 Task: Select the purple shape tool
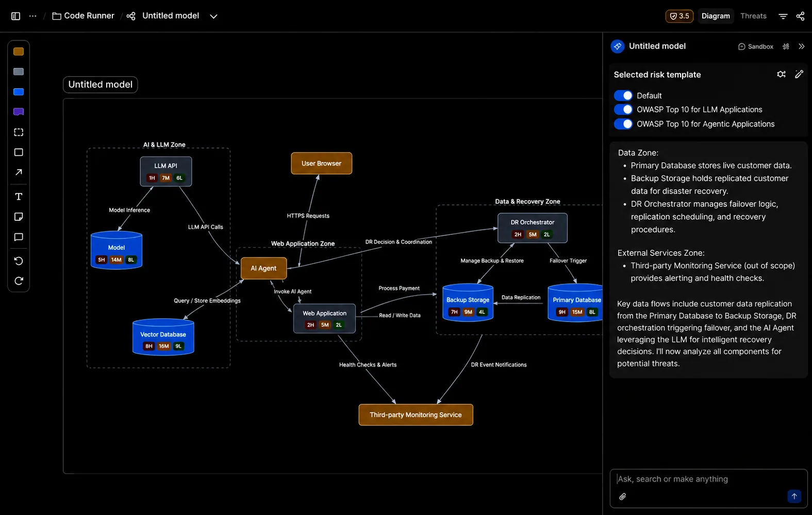coord(19,112)
